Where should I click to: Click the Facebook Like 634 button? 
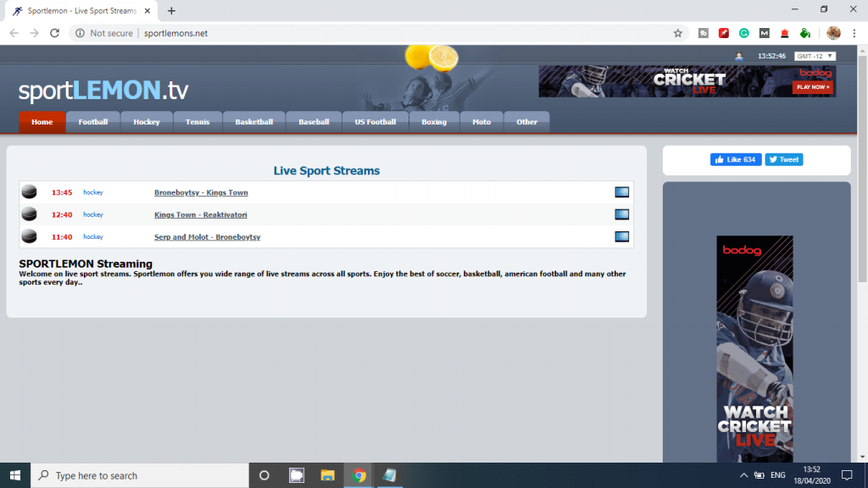click(736, 159)
